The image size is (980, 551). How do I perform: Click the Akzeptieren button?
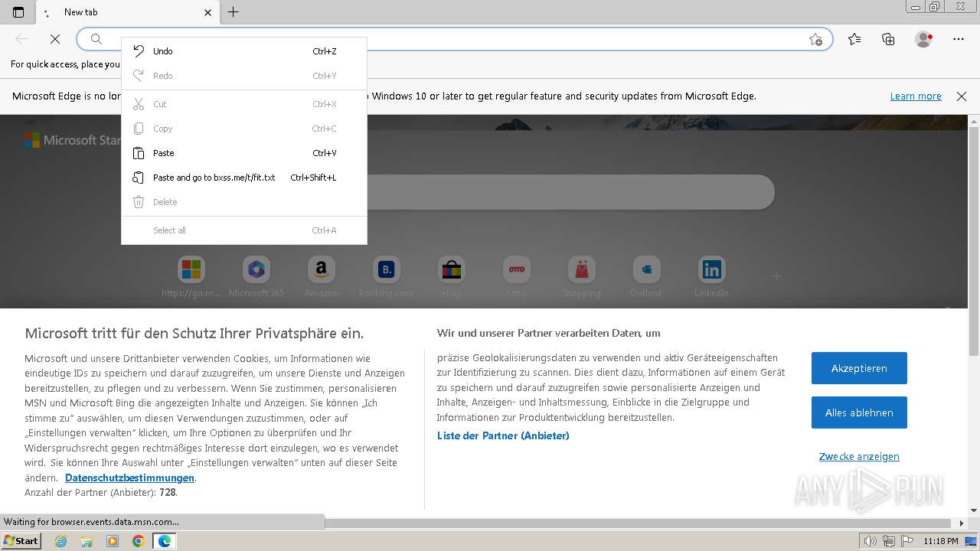[859, 368]
